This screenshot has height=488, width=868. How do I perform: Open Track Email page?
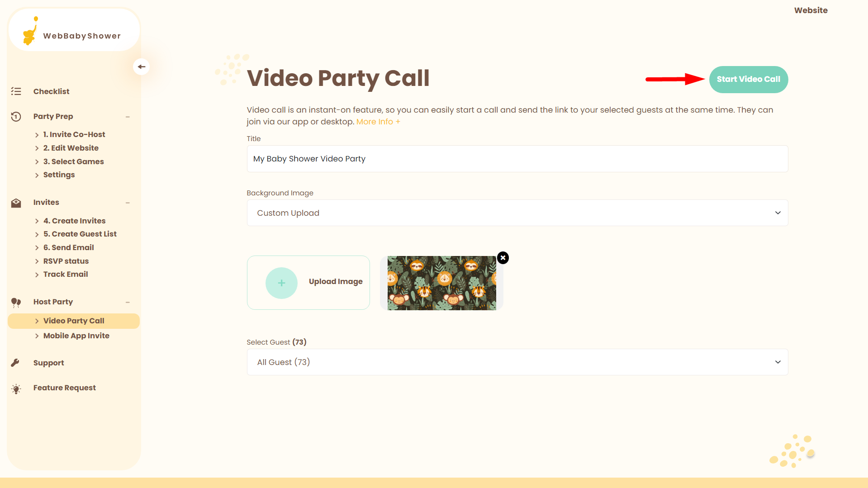65,274
